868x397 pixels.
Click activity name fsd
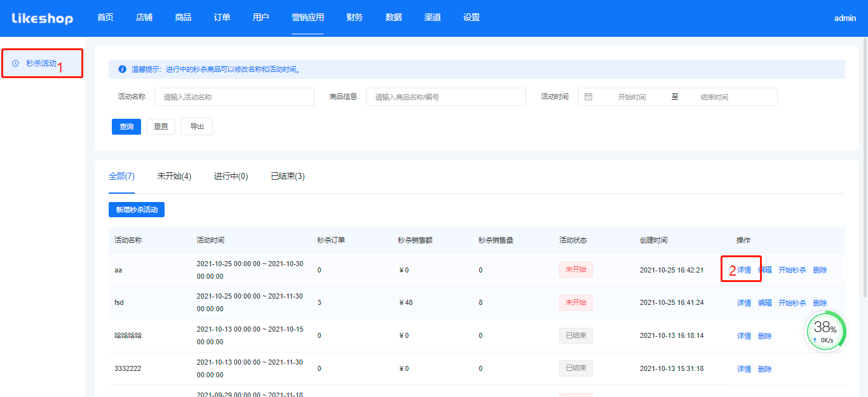coord(119,303)
